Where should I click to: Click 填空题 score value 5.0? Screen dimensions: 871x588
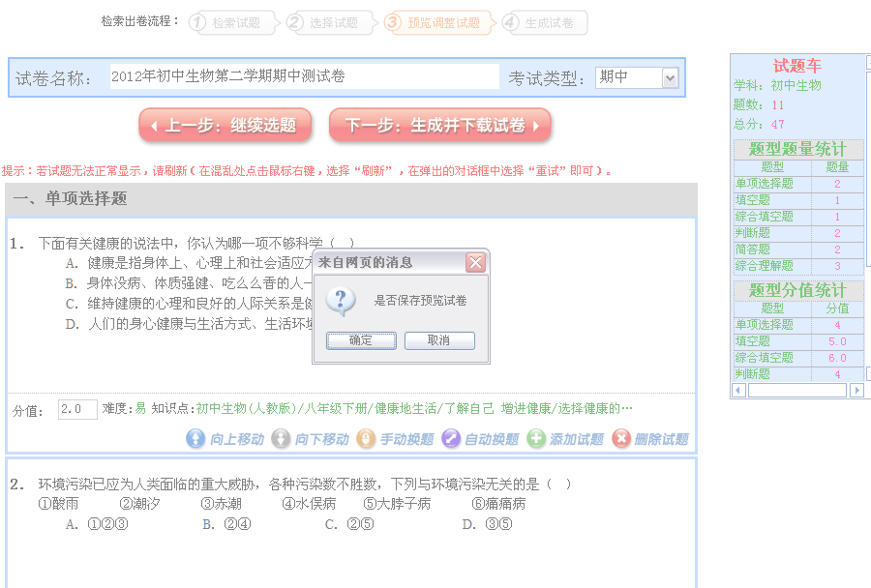pyautogui.click(x=837, y=341)
